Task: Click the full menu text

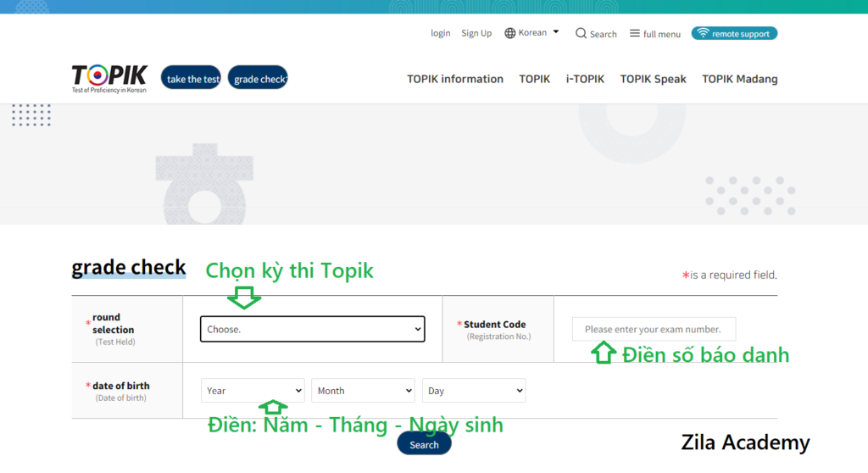Action: click(662, 34)
